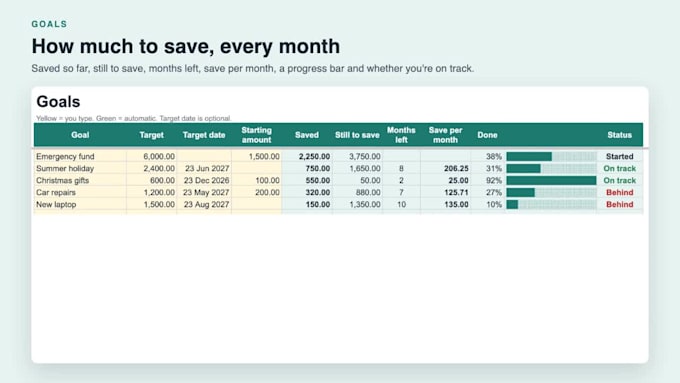Click still to save 1,650.00

(x=357, y=168)
